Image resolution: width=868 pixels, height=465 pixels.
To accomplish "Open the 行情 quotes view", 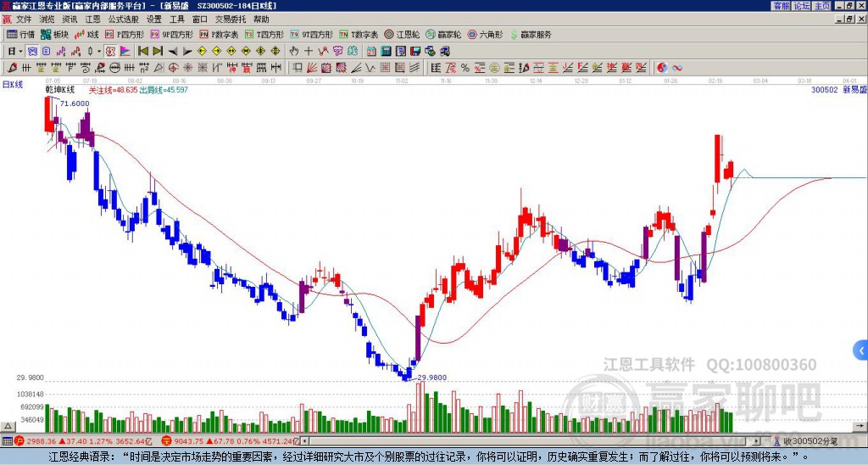I will (x=20, y=34).
